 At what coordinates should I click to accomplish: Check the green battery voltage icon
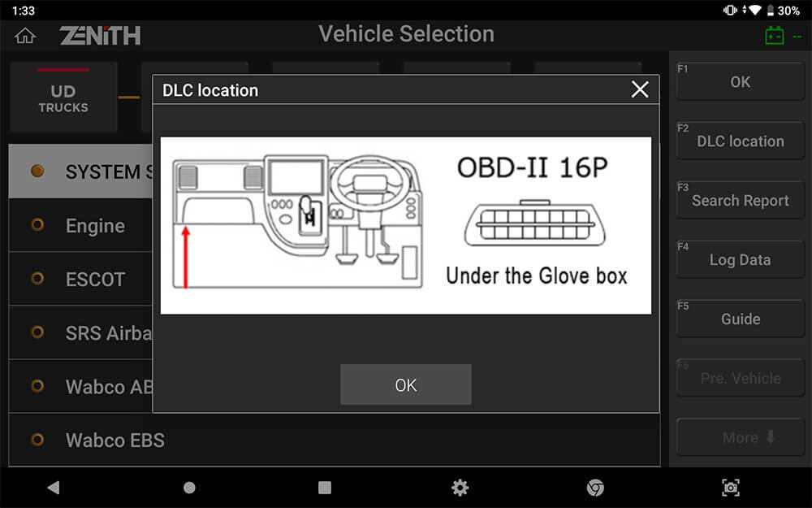tap(774, 36)
